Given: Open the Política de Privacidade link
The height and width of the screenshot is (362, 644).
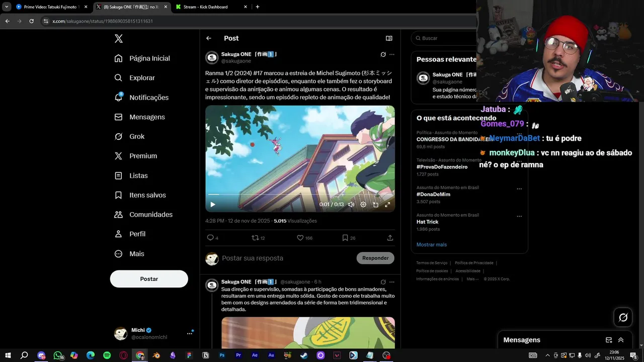Looking at the screenshot, I should pyautogui.click(x=474, y=263).
